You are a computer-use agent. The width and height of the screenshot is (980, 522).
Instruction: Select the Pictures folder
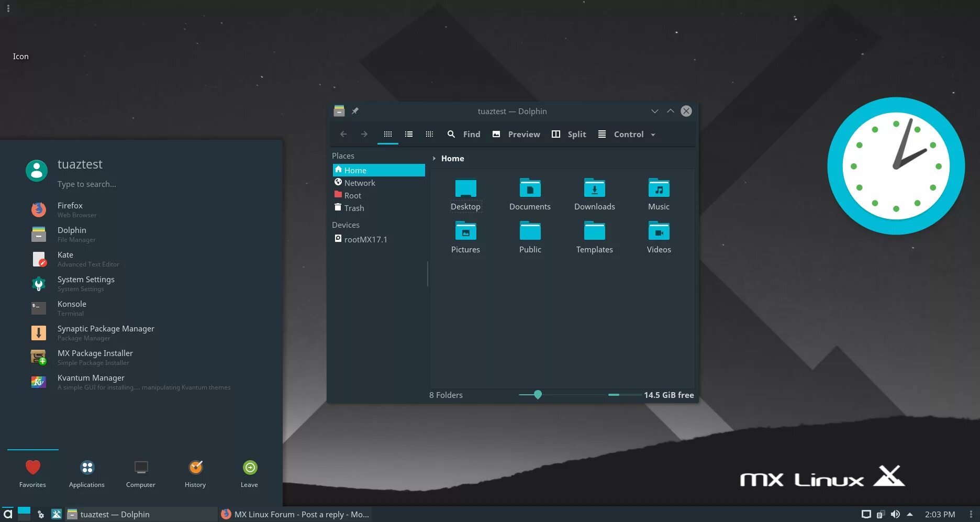tap(465, 238)
